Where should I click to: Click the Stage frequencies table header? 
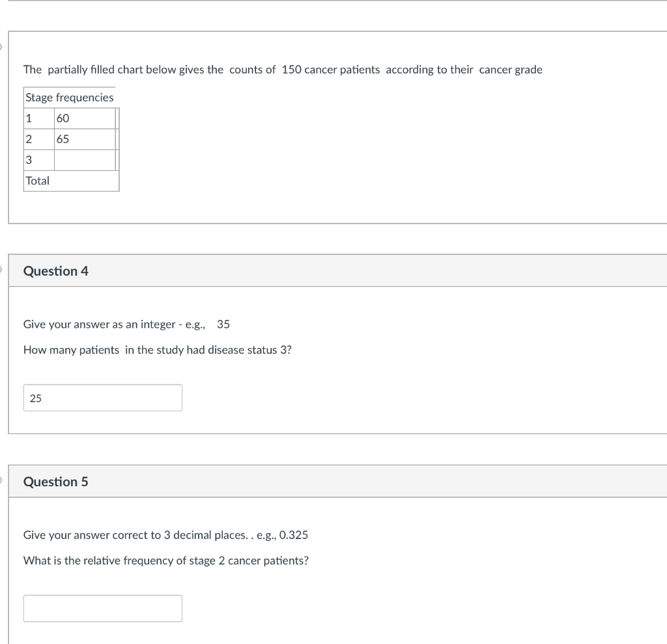point(69,98)
